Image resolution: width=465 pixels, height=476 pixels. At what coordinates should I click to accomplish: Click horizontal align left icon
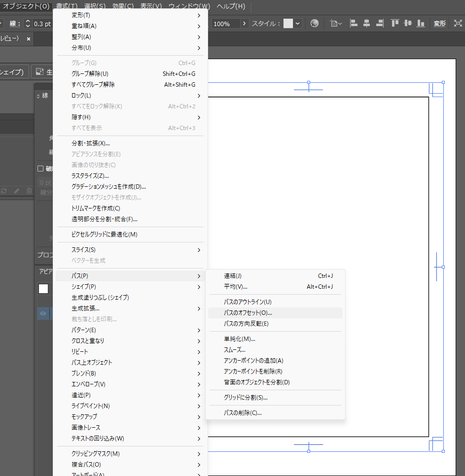354,23
